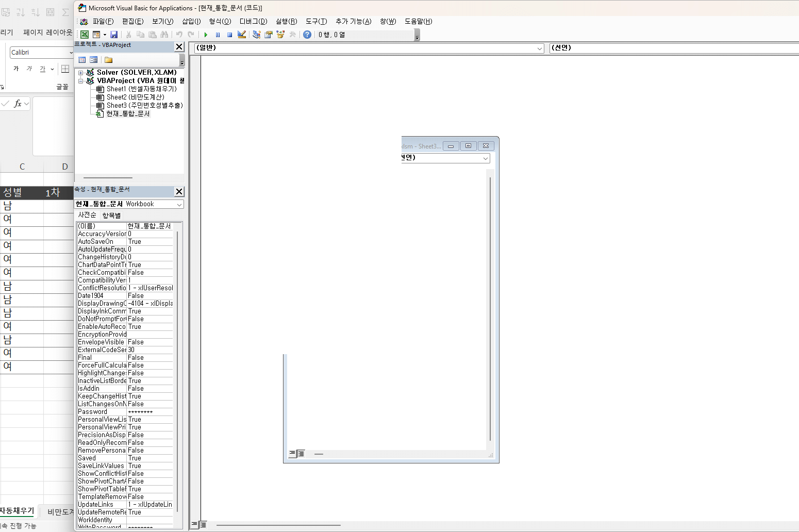Open the Project Explorer toolbar icon

pyautogui.click(x=256, y=35)
